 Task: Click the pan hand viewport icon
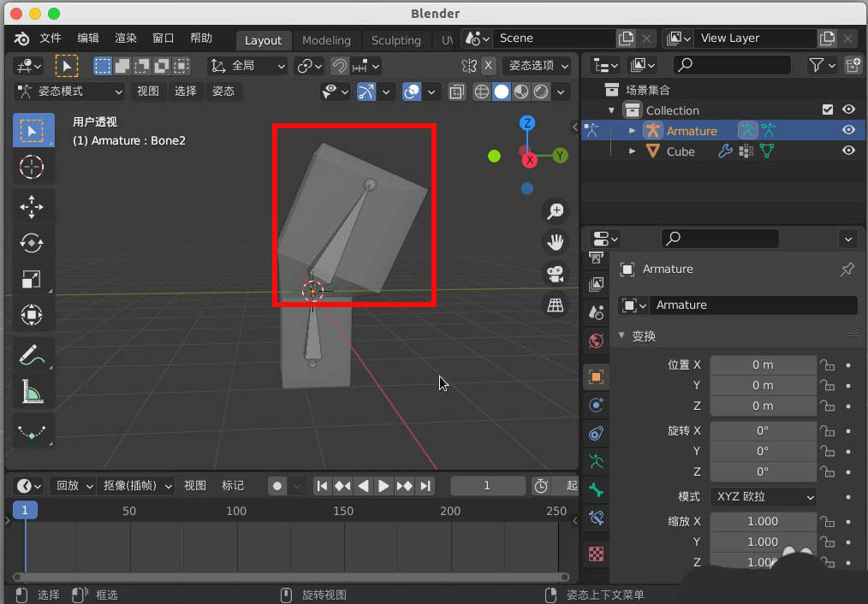point(556,242)
